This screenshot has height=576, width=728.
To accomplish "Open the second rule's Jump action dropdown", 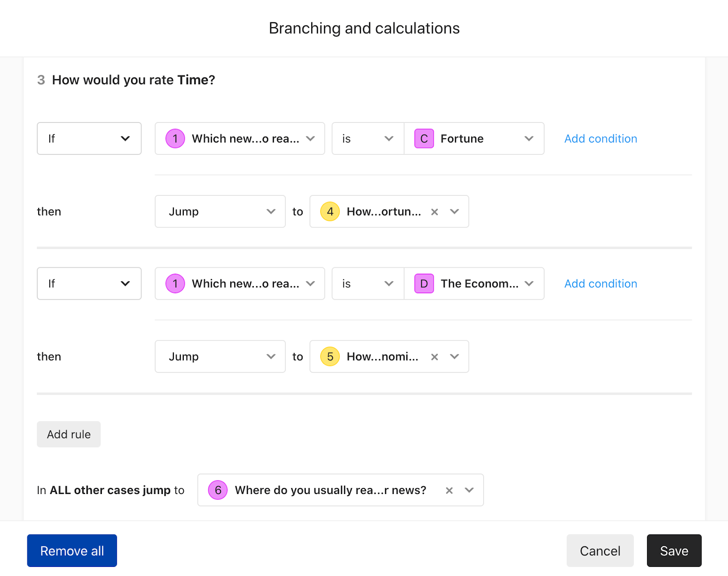I will (220, 357).
